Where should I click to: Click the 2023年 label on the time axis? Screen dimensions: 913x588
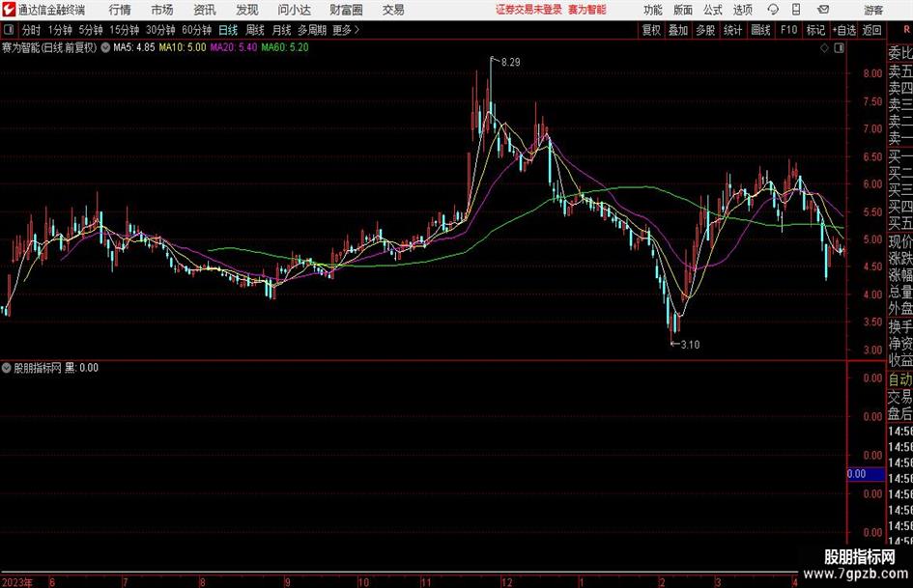[16, 582]
